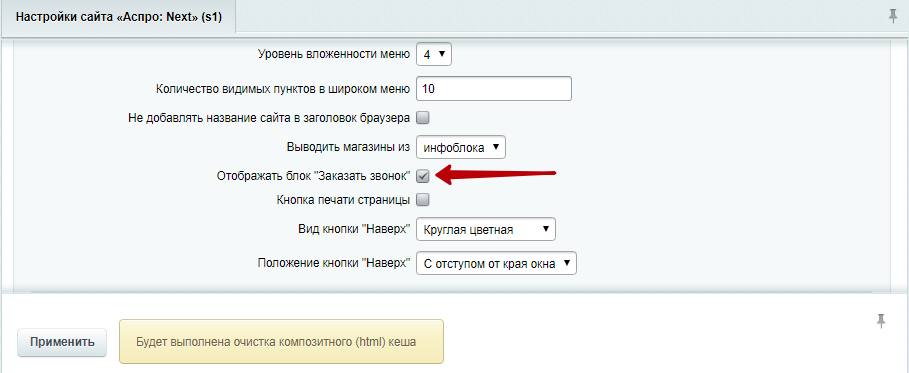Click the Применить button
Screen dimensions: 909x373
pos(62,342)
